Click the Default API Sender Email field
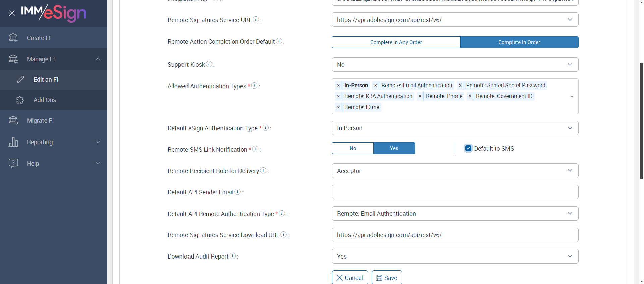The width and height of the screenshot is (644, 284). [x=455, y=192]
